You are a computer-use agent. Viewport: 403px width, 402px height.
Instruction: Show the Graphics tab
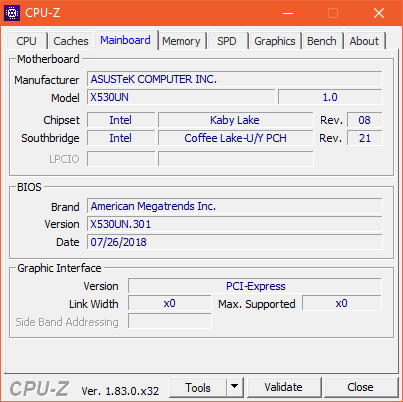click(275, 41)
